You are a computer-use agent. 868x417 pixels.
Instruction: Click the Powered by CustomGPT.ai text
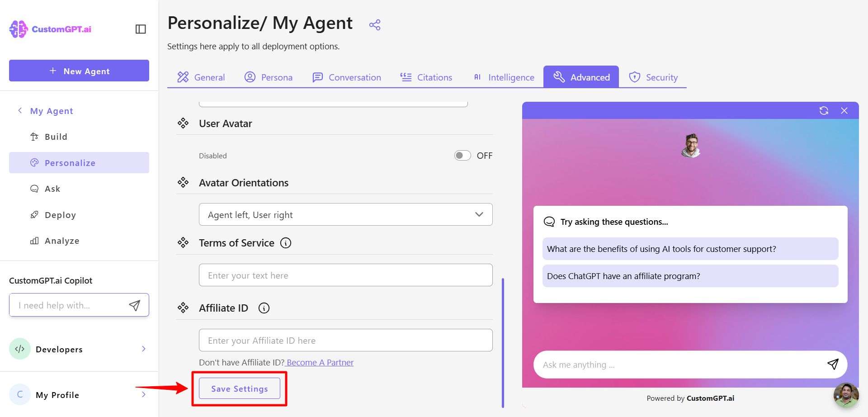690,398
